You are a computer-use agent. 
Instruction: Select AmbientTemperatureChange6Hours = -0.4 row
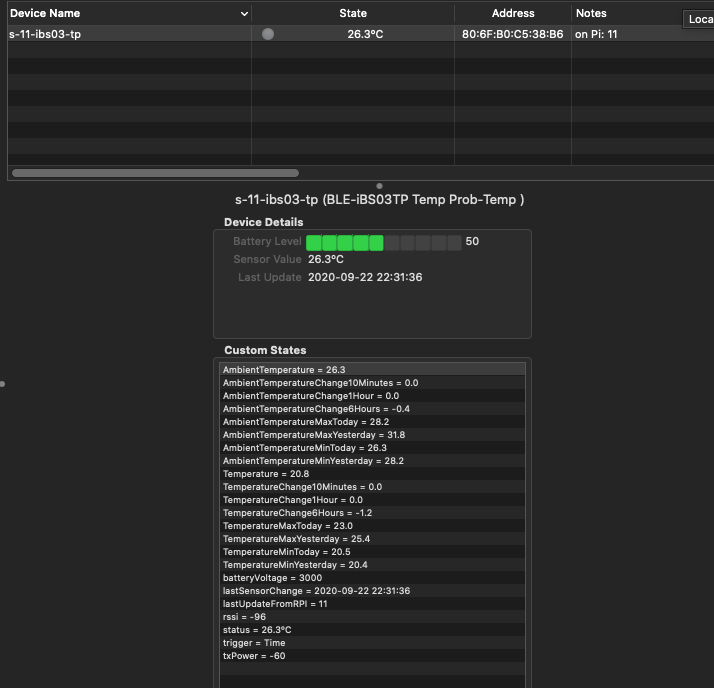(x=372, y=408)
